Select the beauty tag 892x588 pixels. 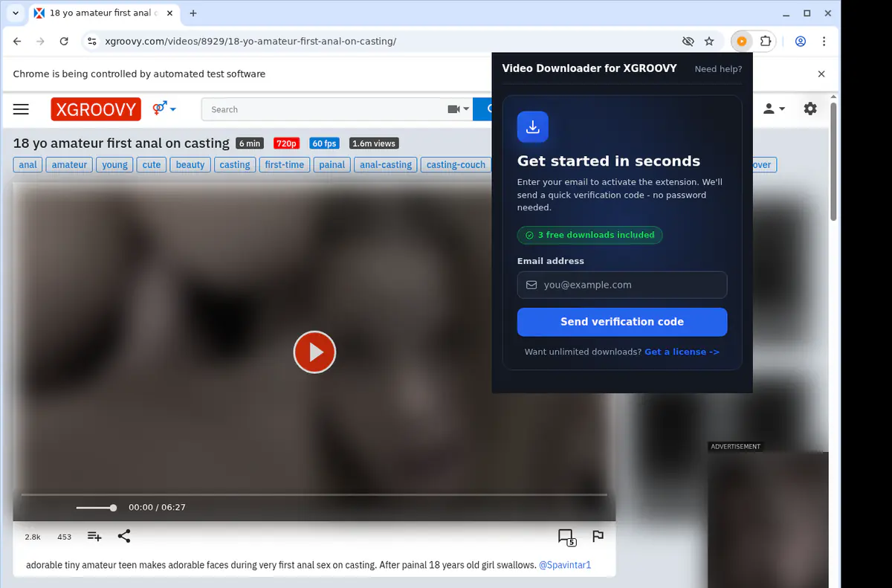pyautogui.click(x=190, y=165)
